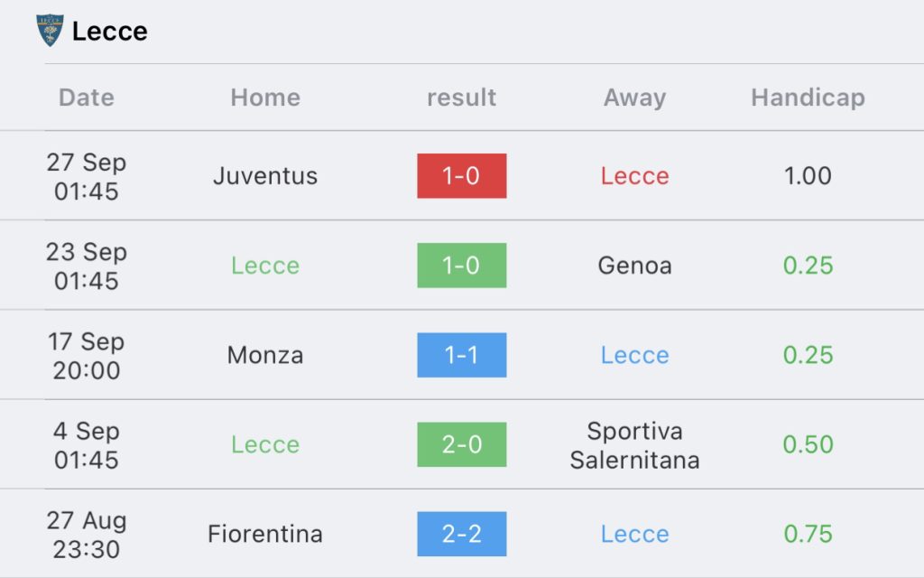
Task: Click the 0.75 handicap value
Action: pos(808,534)
